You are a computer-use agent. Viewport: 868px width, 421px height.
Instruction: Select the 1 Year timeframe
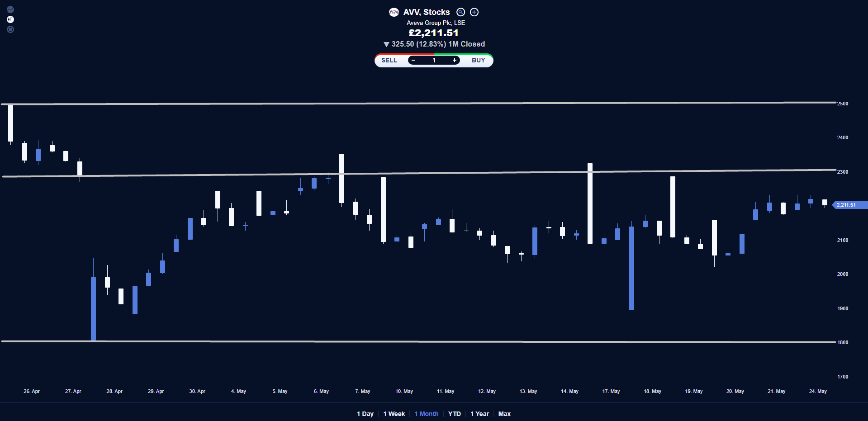[479, 414]
